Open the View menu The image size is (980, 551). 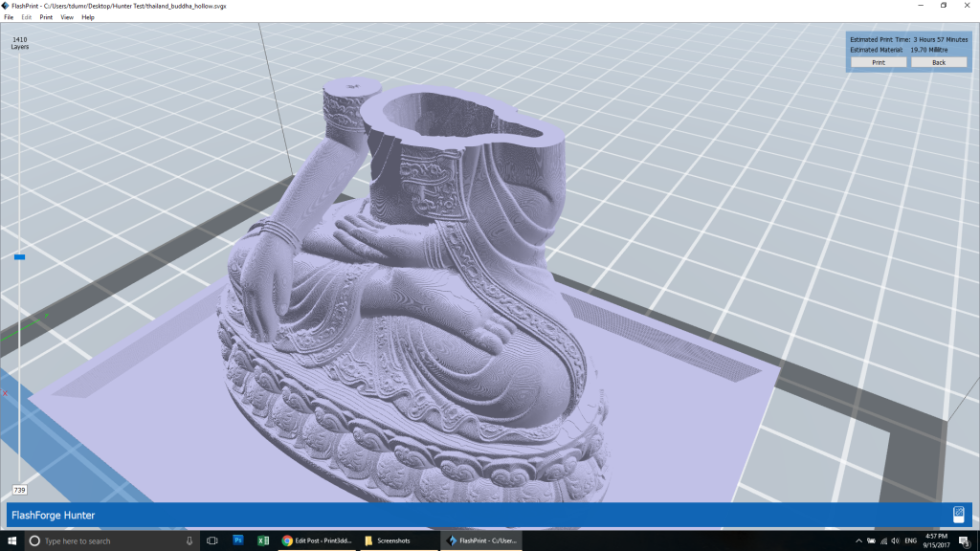point(67,17)
